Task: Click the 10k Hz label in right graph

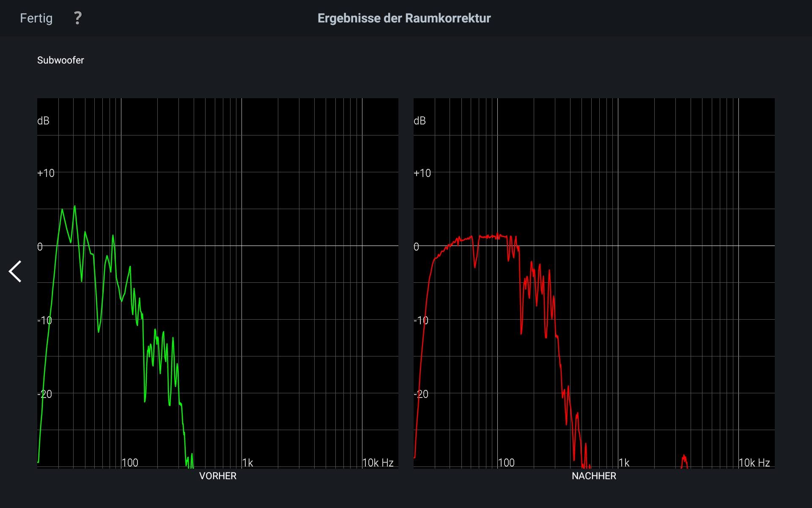Action: click(754, 463)
